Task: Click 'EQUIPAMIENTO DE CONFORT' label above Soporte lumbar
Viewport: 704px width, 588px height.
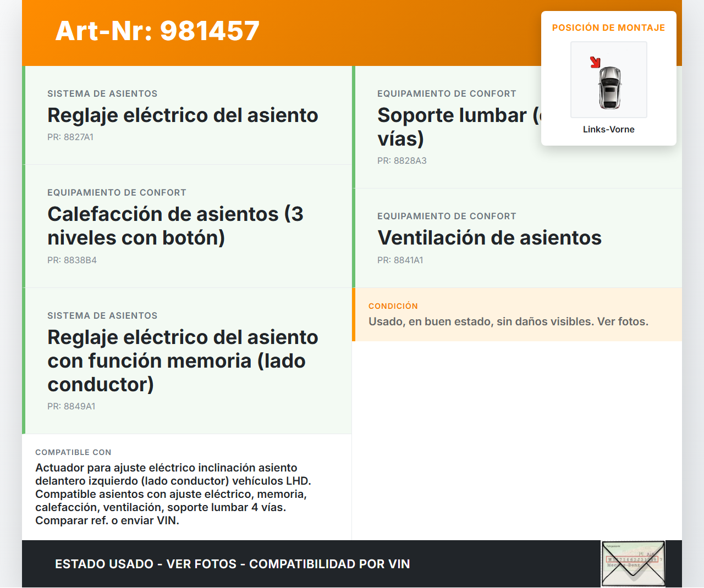Action: point(447,93)
